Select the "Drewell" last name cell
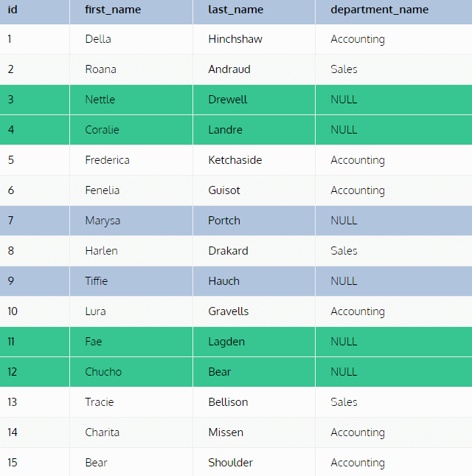This screenshot has height=476, width=472. tap(227, 100)
